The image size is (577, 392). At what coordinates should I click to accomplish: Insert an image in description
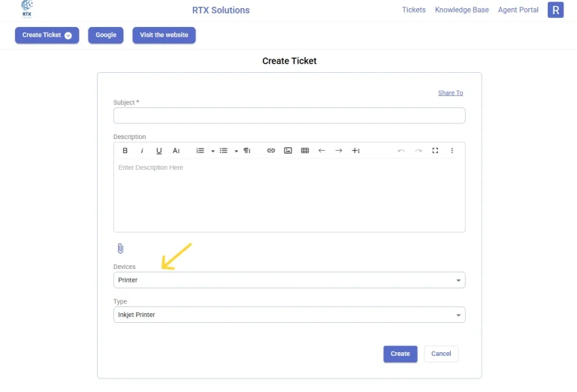288,150
